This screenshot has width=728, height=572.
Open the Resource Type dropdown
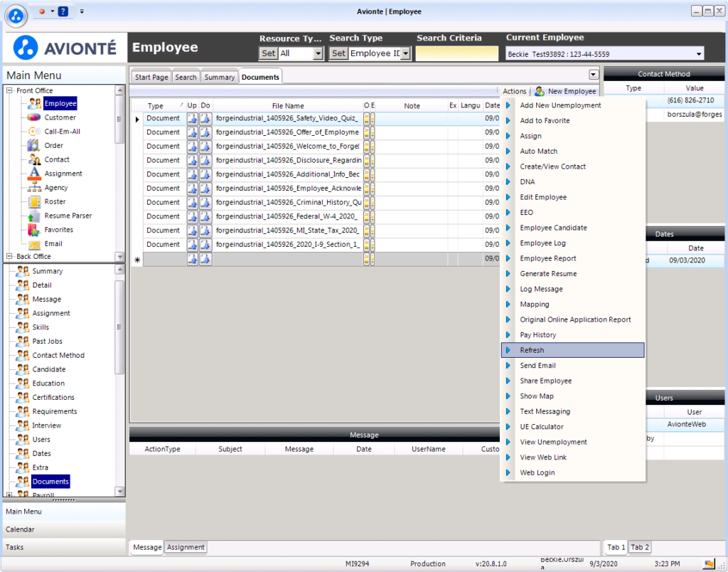[318, 53]
